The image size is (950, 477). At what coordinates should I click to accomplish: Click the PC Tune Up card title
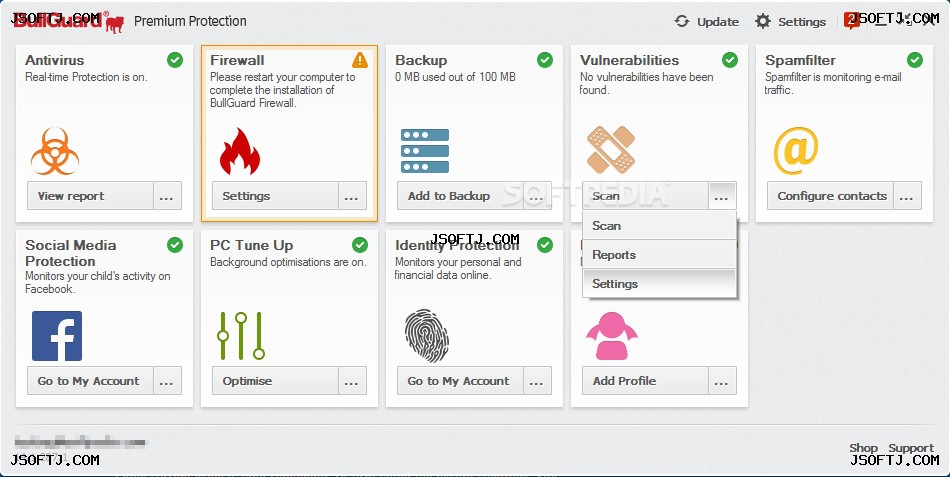251,245
